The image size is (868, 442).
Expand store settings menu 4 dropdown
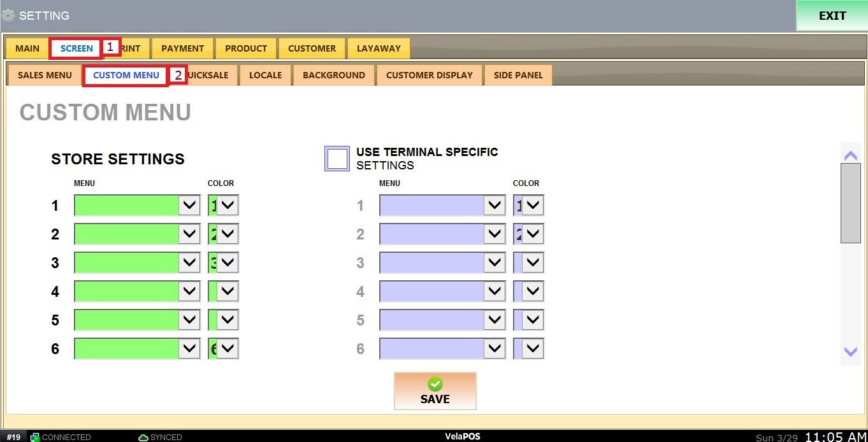click(x=189, y=292)
